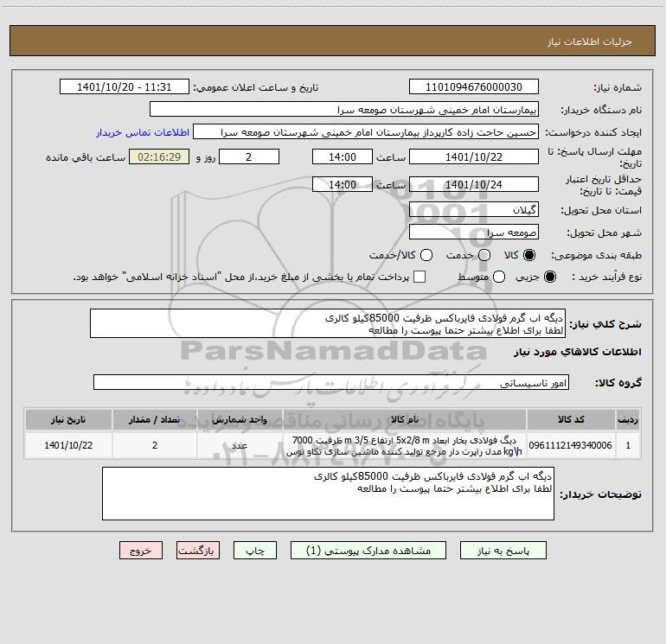Click the واحد شمارش column header

click(240, 419)
